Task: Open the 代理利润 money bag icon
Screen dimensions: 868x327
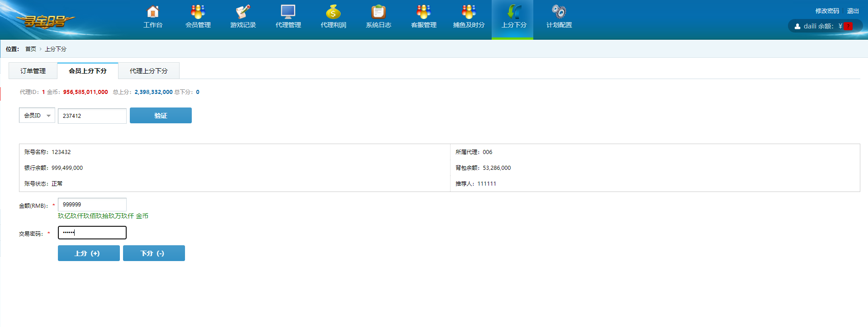Action: click(x=333, y=12)
